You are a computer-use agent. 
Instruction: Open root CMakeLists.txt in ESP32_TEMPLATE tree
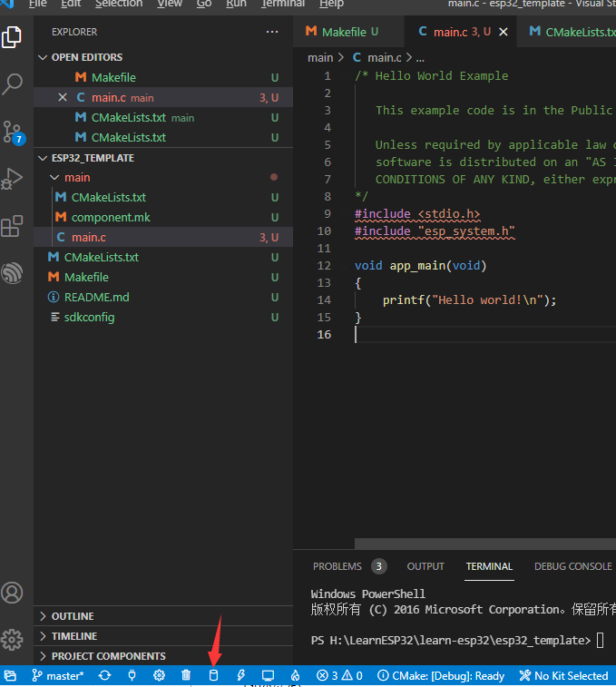163,257
